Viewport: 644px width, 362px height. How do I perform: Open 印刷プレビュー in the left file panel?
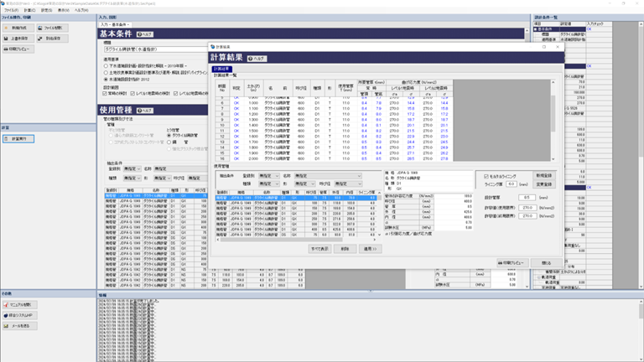(18, 49)
